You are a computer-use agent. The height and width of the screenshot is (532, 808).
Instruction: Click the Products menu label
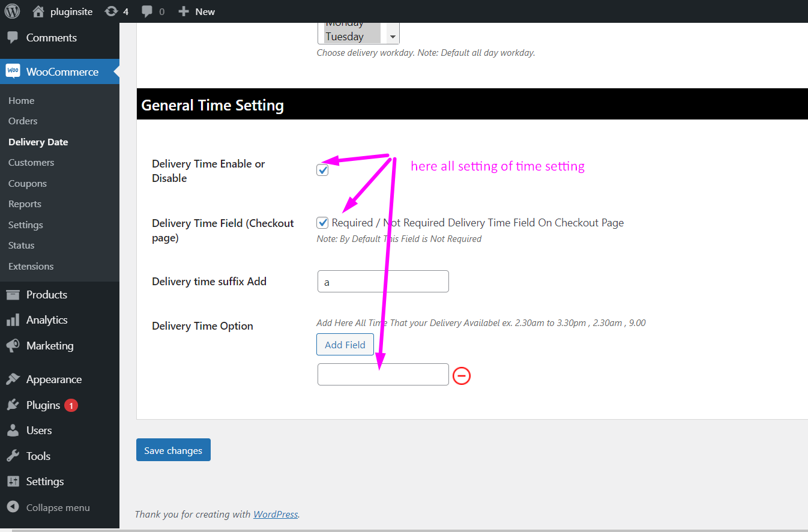tap(47, 294)
